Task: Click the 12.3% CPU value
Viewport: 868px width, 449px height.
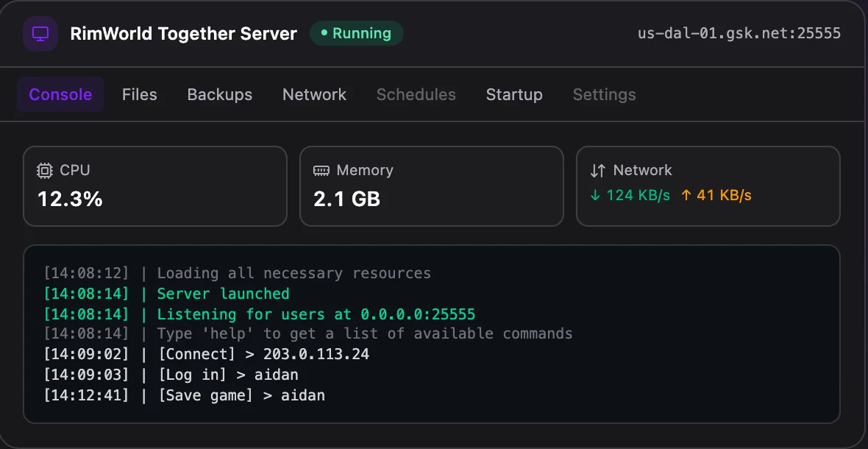Action: point(71,199)
